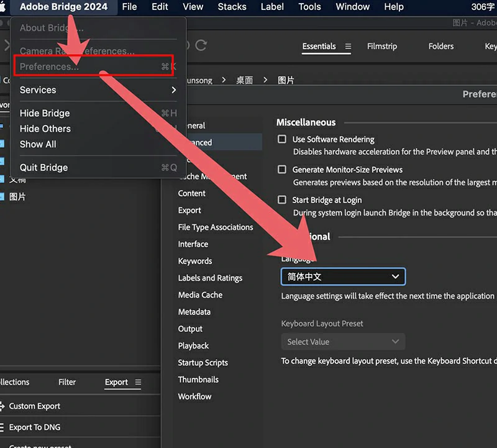Choose About Bridge menu item
This screenshot has height=448, width=497.
(98, 28)
